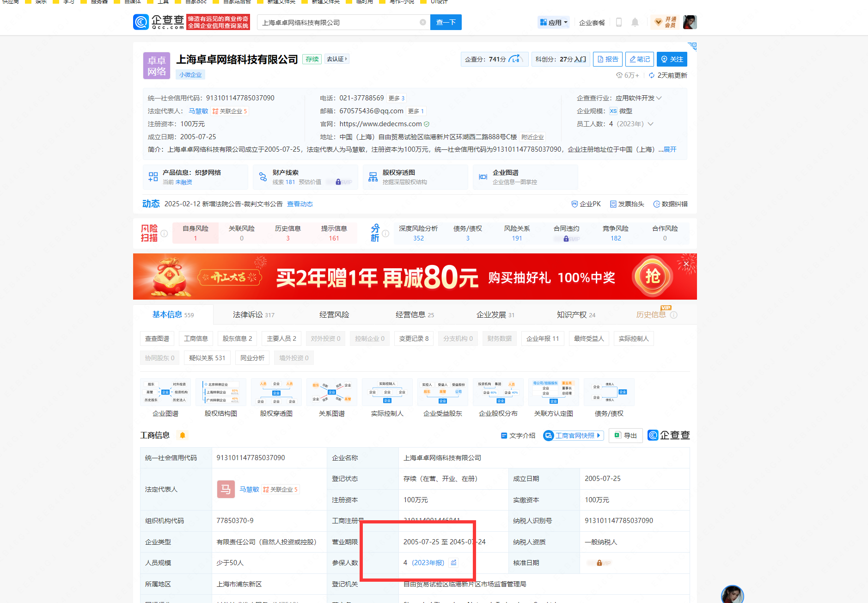Switch to the 法律诉讼 tab

coord(253,314)
